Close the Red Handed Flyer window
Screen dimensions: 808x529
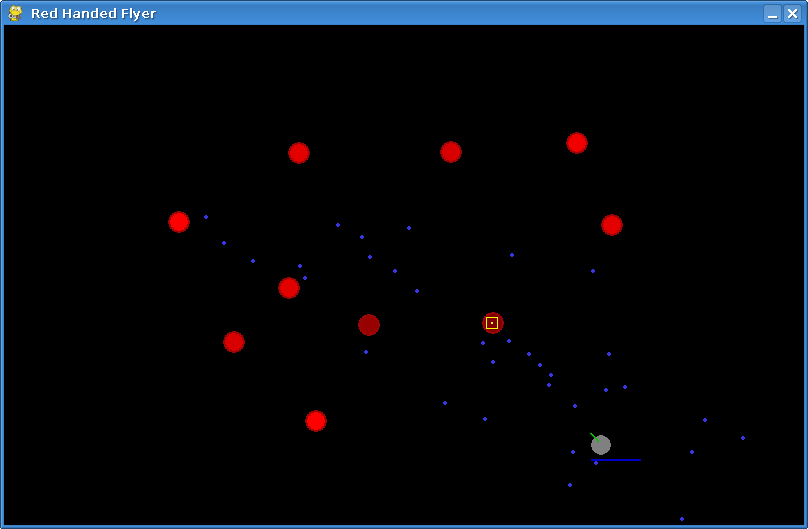[792, 13]
